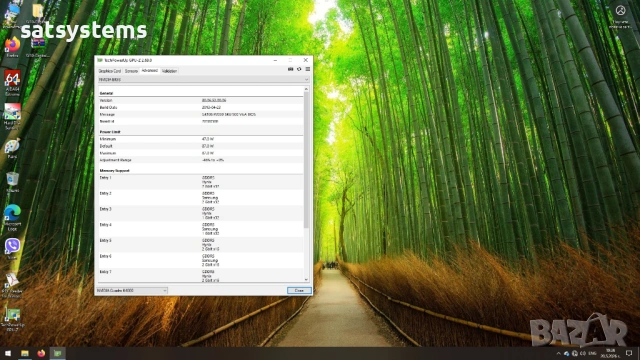Click the GPU-Z taskbar button
This screenshot has height=360, width=640.
click(x=58, y=353)
